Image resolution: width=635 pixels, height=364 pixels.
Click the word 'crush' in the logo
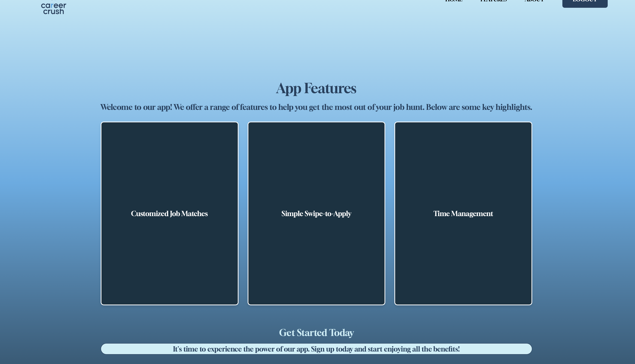pos(53,12)
